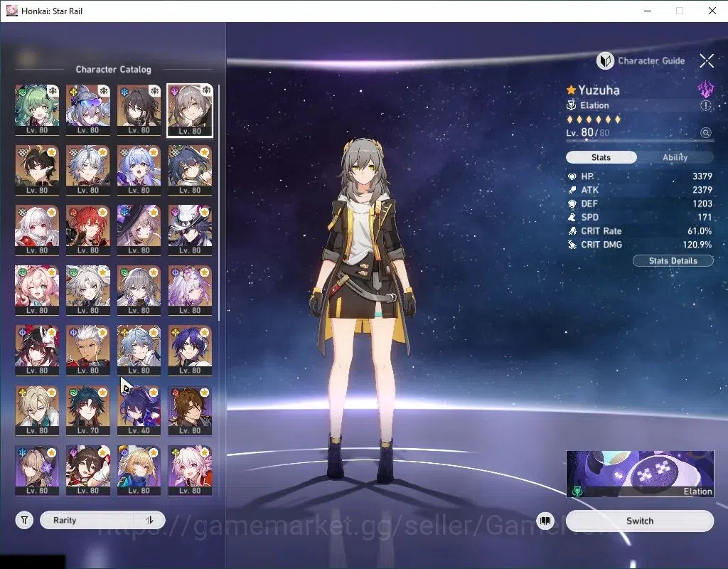Switch to the Ability tab
728x569 pixels.
[x=675, y=157]
